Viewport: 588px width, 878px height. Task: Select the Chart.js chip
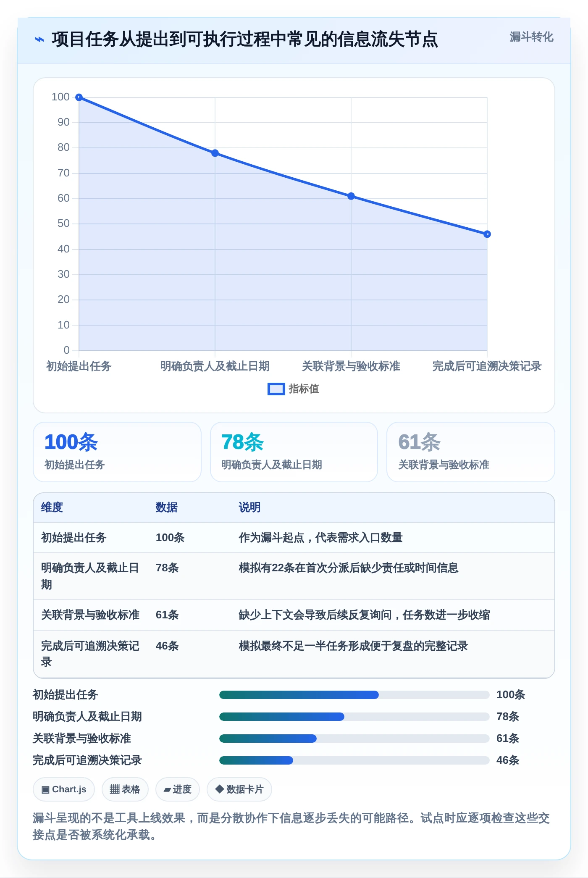(x=64, y=789)
